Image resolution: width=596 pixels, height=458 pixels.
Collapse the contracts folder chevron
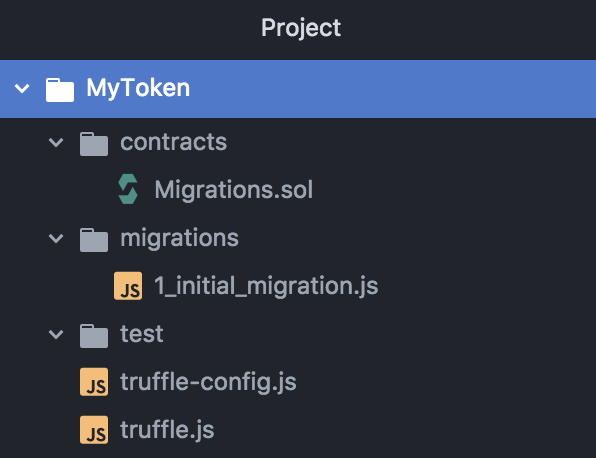[x=56, y=143]
